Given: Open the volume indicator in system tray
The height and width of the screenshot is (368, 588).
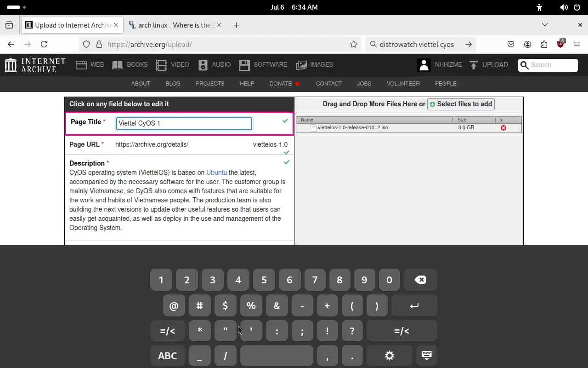Looking at the screenshot, I should 564,7.
